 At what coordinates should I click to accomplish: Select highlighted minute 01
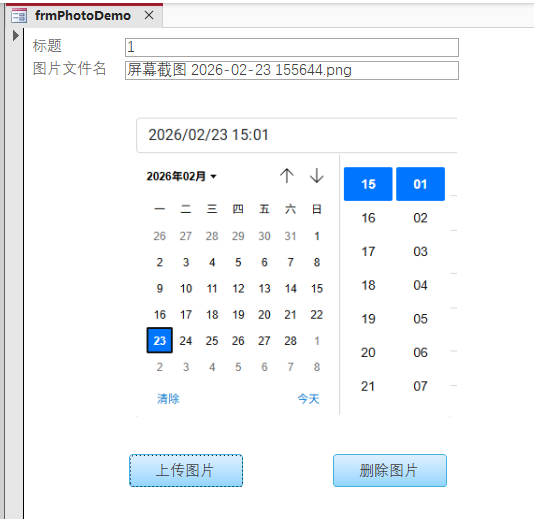[x=420, y=184]
